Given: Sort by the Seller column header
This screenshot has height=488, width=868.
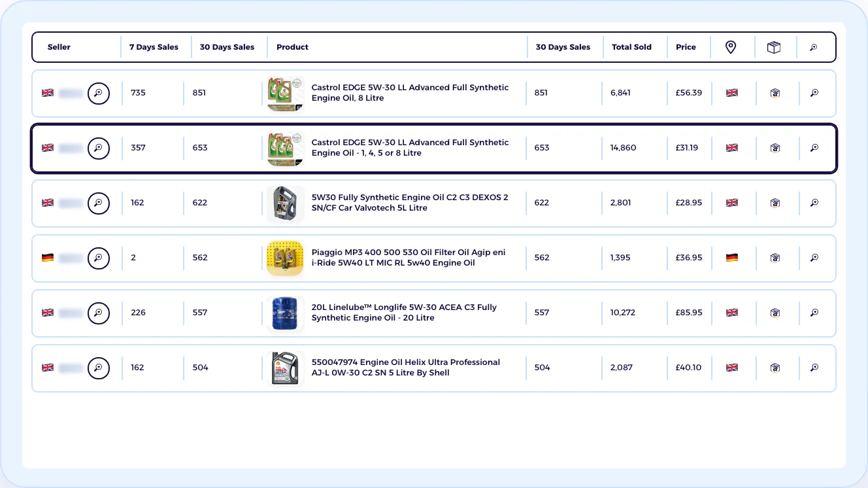Looking at the screenshot, I should point(59,47).
